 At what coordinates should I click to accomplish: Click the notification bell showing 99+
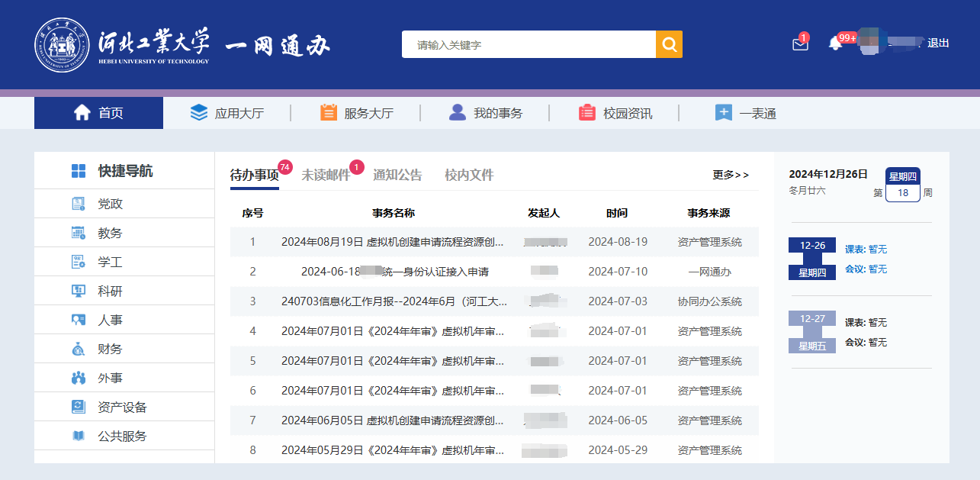[835, 43]
